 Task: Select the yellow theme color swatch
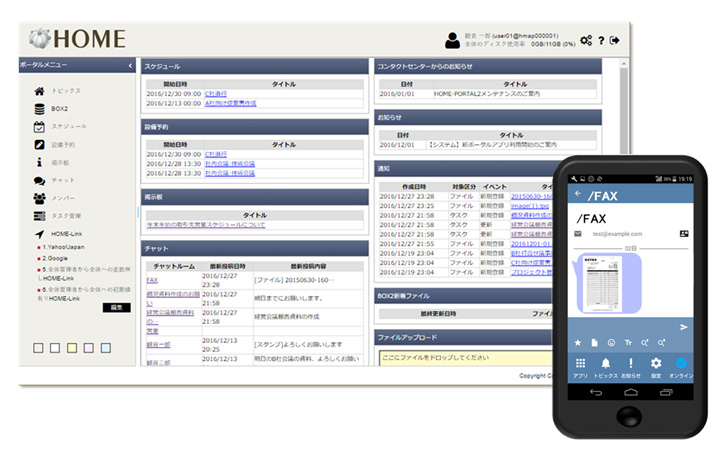[x=72, y=348]
